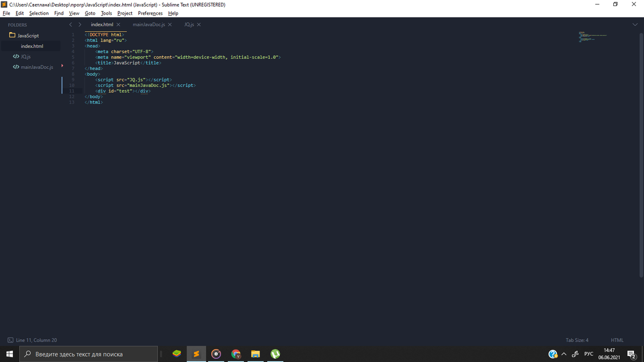Open JQ.js from the sidebar
Viewport: 644px width, 362px height.
pyautogui.click(x=26, y=56)
